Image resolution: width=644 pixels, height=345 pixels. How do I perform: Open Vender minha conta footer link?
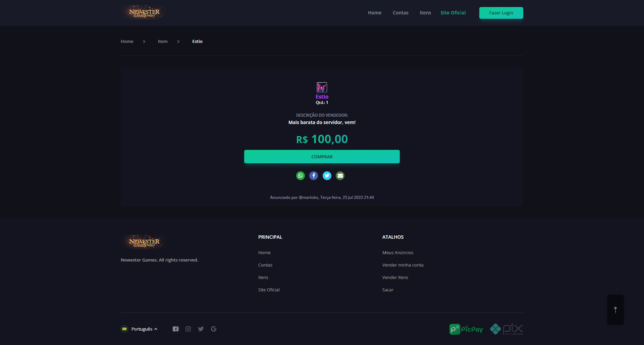click(403, 265)
